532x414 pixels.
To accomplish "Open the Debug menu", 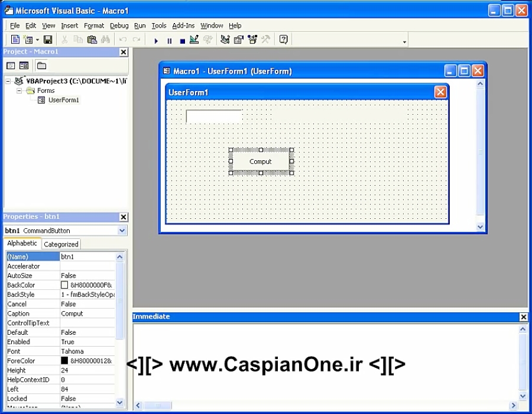I will (x=119, y=25).
